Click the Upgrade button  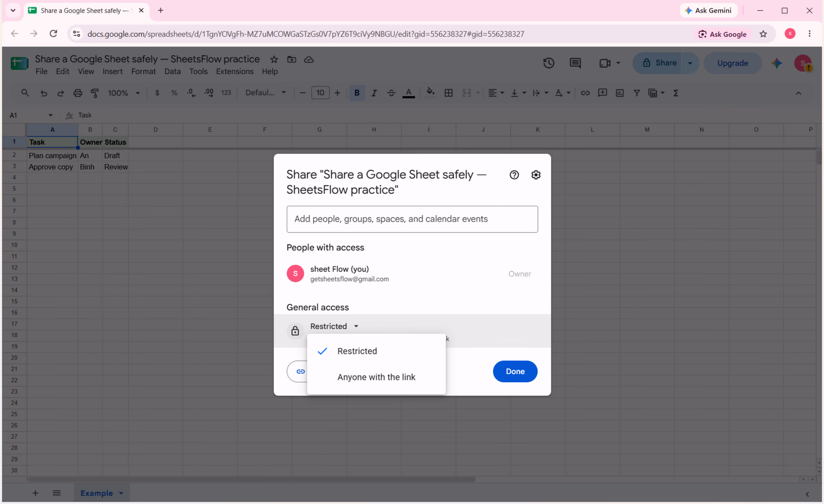(x=732, y=63)
